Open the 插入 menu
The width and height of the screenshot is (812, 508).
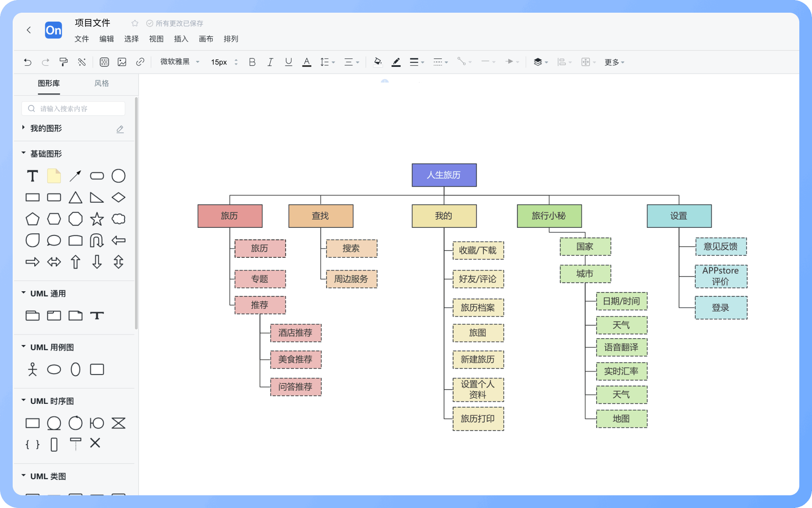[181, 39]
